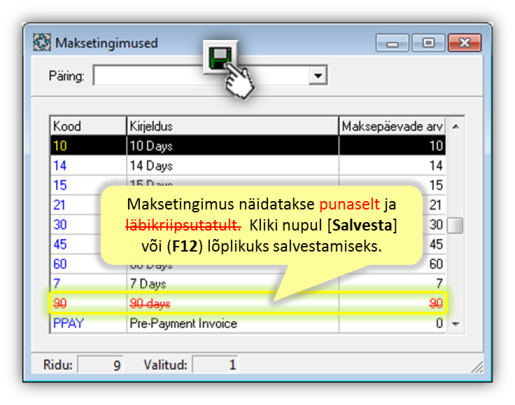This screenshot has width=515, height=405.
Task: Click the scrollbar down arrow
Action: tap(455, 324)
